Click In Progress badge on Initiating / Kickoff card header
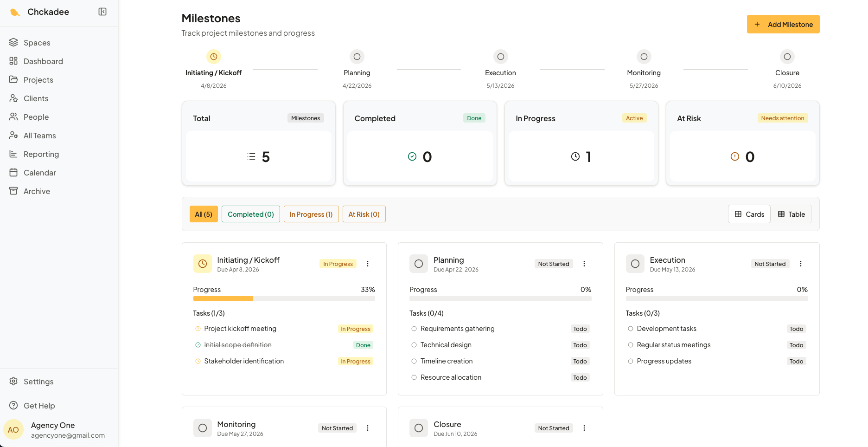Viewport: 868px width, 447px height. 338,264
